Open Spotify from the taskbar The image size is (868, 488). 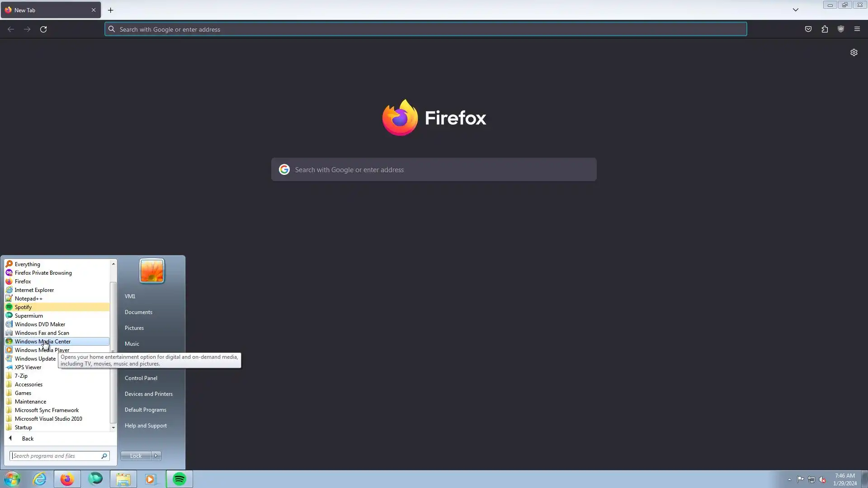(x=179, y=479)
